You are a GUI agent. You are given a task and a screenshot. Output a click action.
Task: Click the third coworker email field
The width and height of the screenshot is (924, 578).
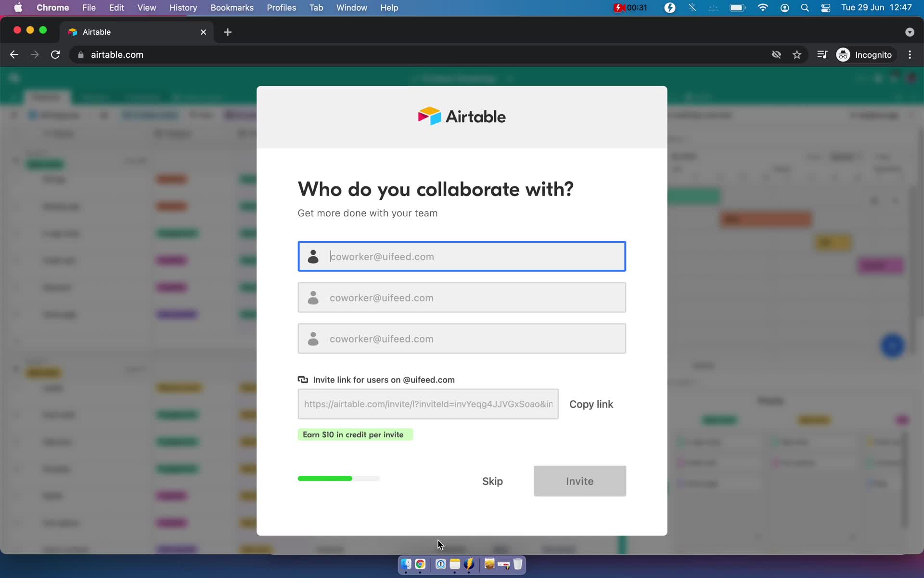pos(462,339)
